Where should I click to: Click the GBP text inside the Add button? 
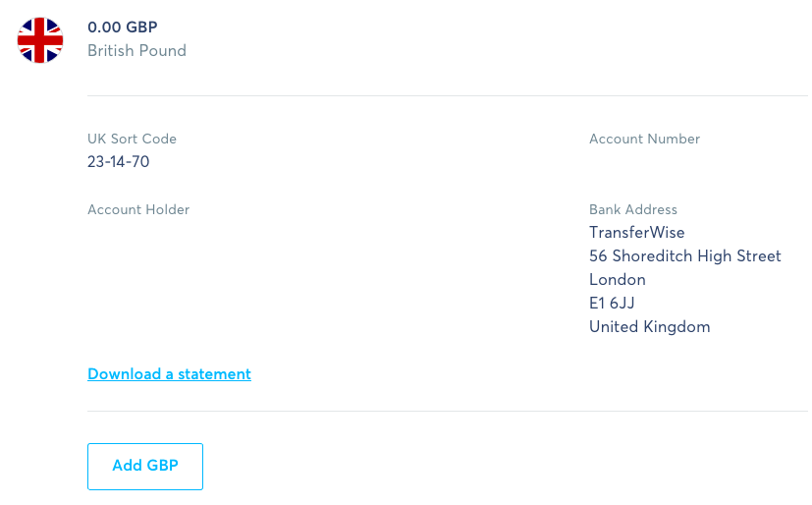163,466
